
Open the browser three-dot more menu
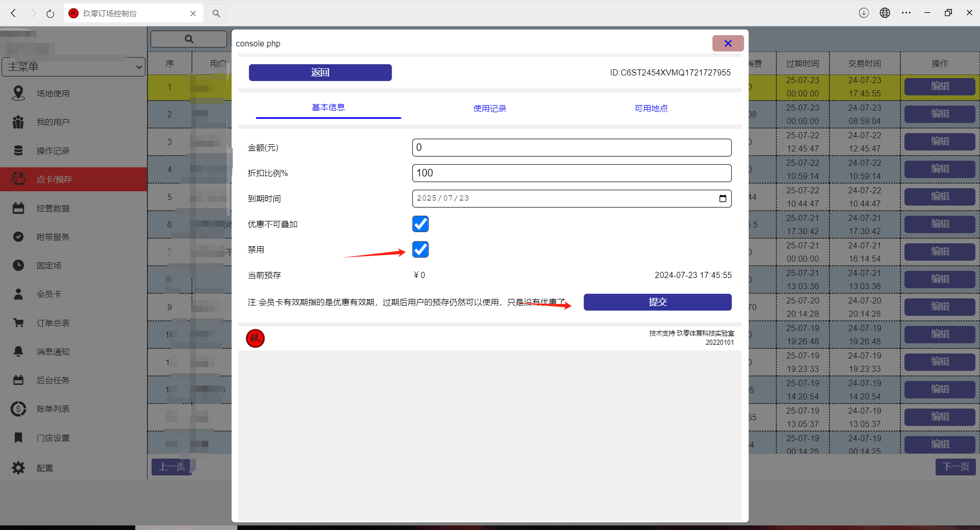[906, 13]
